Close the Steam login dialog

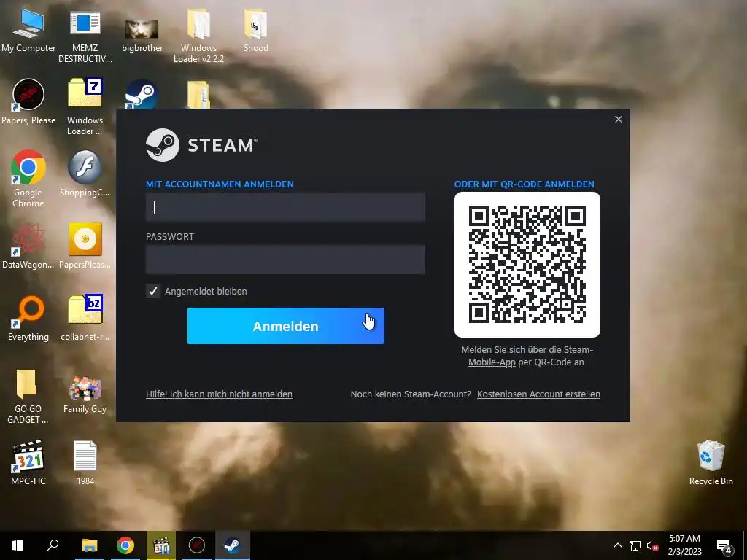pos(619,120)
